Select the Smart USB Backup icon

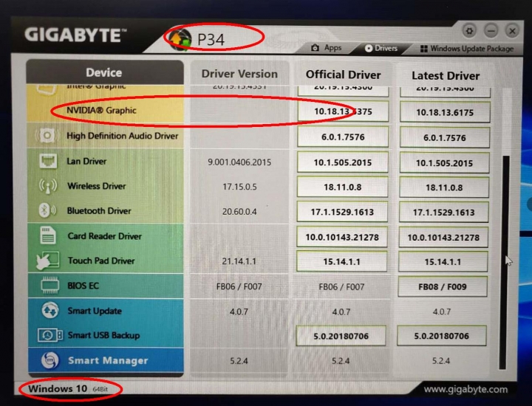click(x=50, y=335)
